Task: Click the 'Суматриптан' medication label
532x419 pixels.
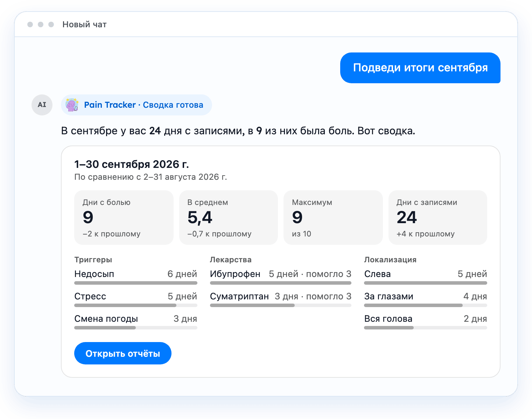Action: (x=239, y=296)
